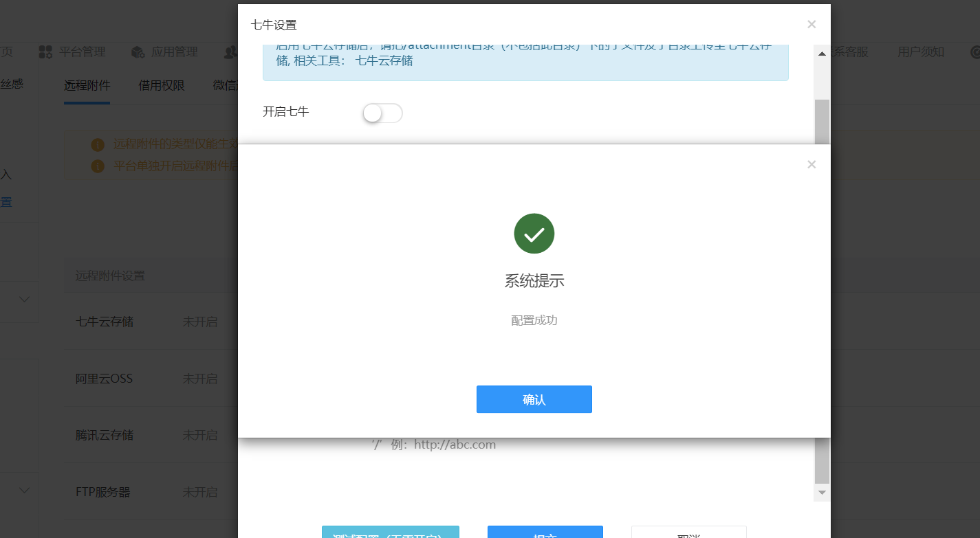Image resolution: width=980 pixels, height=538 pixels.
Task: Click 未开启 status of 七牛云存储
Action: point(200,321)
